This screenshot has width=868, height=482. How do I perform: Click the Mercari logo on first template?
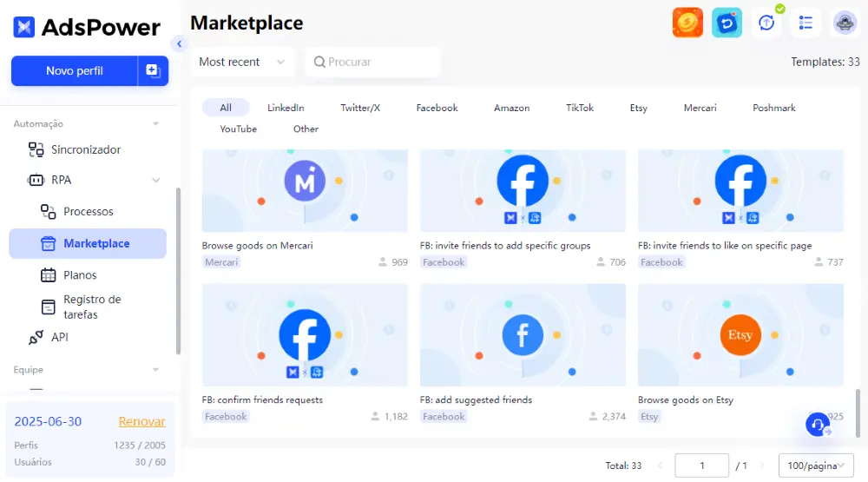tap(305, 181)
